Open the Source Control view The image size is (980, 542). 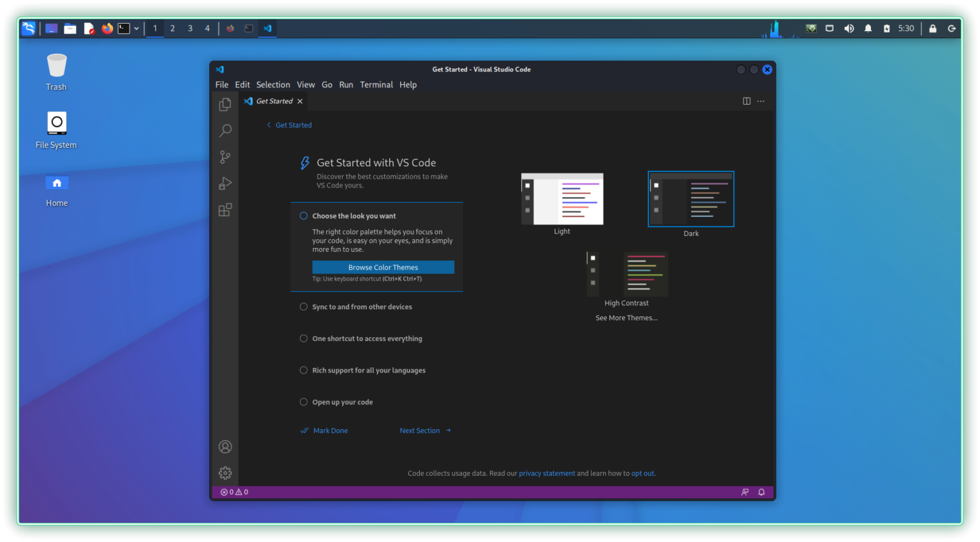pyautogui.click(x=225, y=157)
